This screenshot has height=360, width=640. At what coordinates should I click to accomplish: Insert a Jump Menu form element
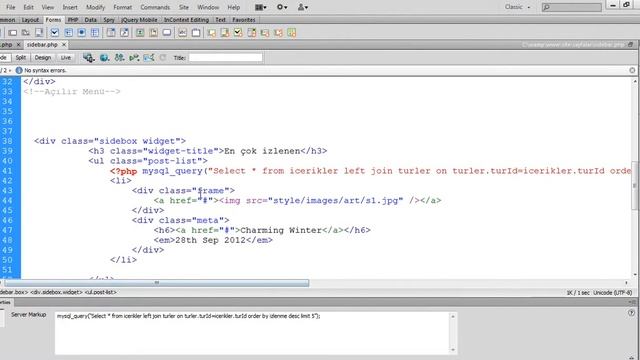124,33
